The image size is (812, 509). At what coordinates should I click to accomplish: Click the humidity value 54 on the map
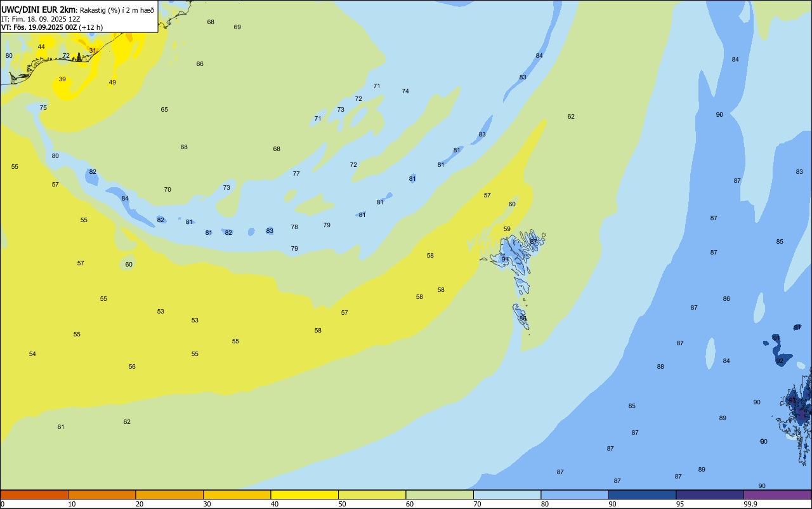point(32,354)
